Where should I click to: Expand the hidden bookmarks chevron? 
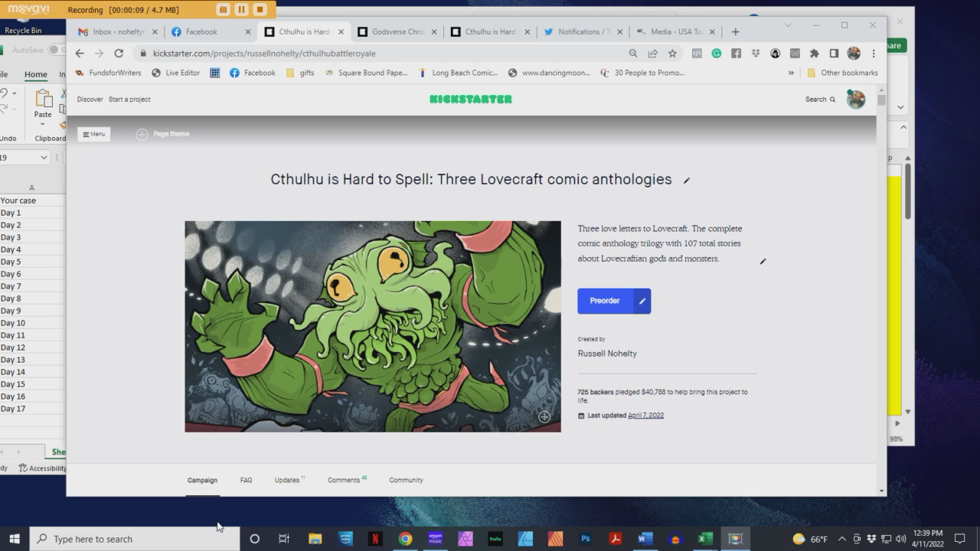click(x=791, y=73)
